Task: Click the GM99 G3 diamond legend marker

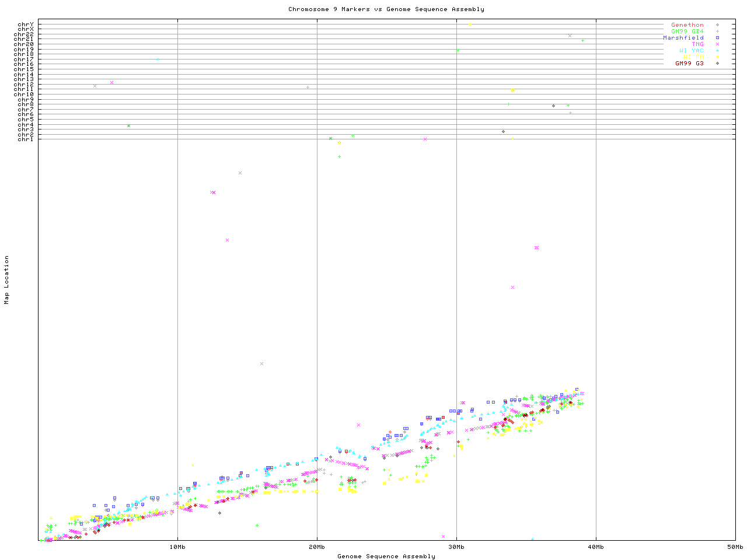Action: pyautogui.click(x=717, y=64)
